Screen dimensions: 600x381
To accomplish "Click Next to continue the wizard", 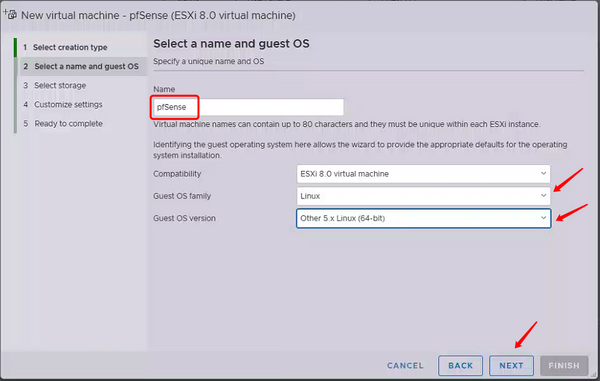I will click(x=511, y=366).
